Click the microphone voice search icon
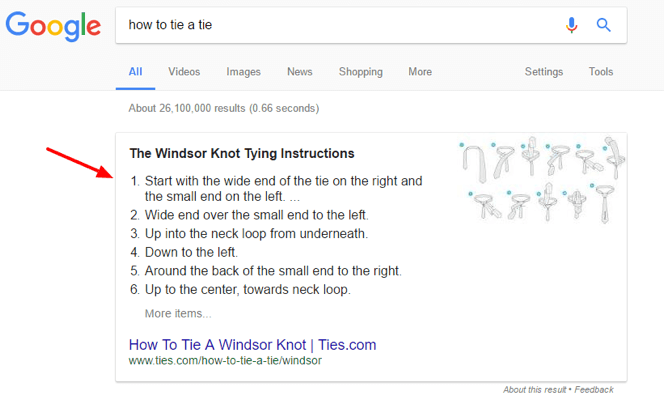Viewport: 664px width, 409px height. point(572,25)
